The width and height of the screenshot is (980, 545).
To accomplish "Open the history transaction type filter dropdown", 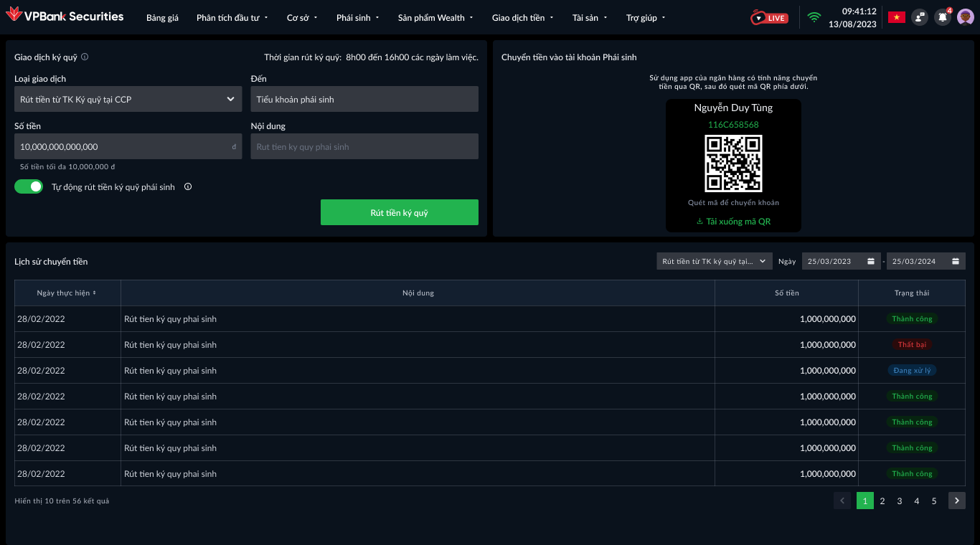I will click(714, 261).
